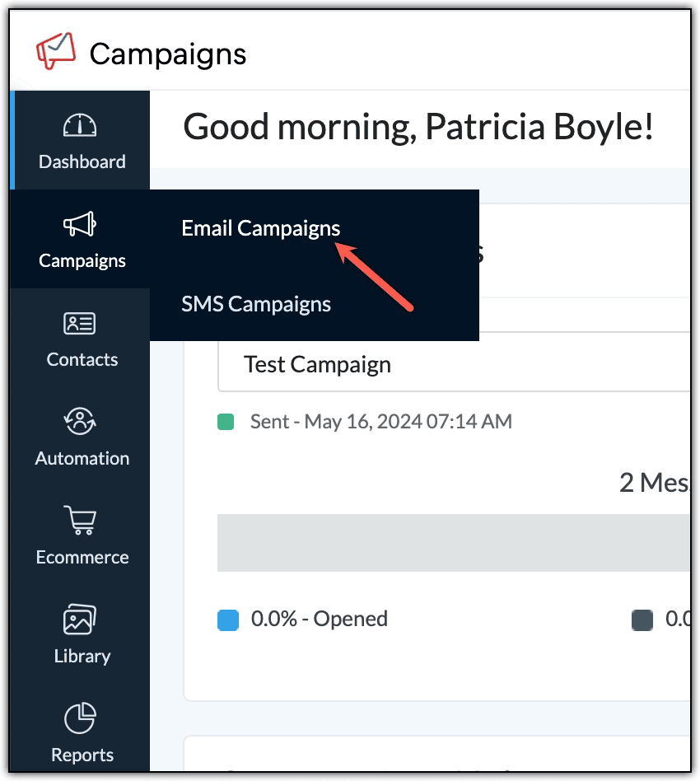Click the red Campaigns app logo
This screenshot has height=781, width=700.
[x=58, y=52]
